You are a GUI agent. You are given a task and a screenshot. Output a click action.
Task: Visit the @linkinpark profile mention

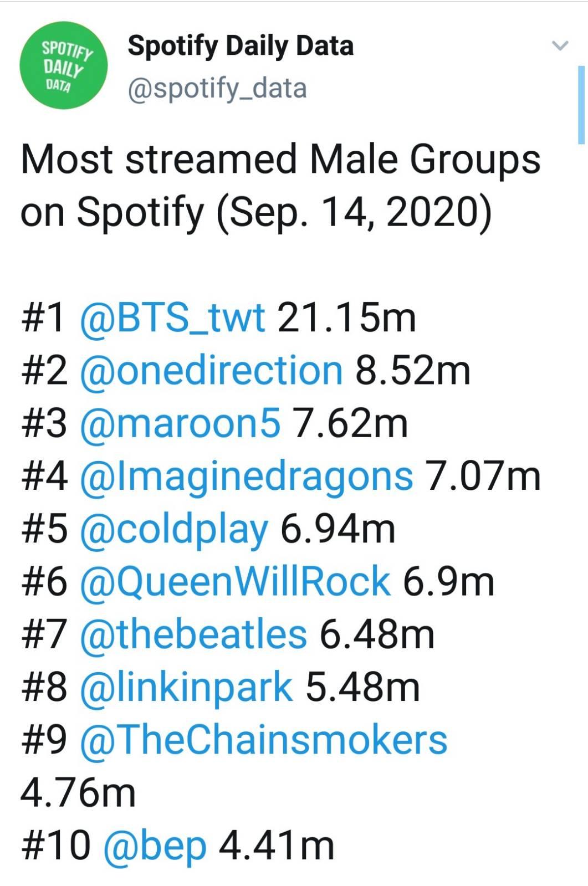pos(186,687)
